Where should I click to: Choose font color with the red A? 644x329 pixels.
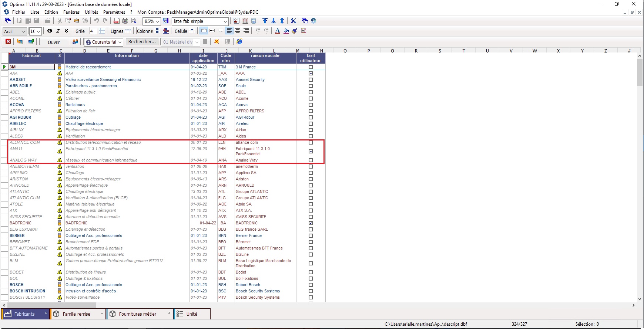coord(278,31)
